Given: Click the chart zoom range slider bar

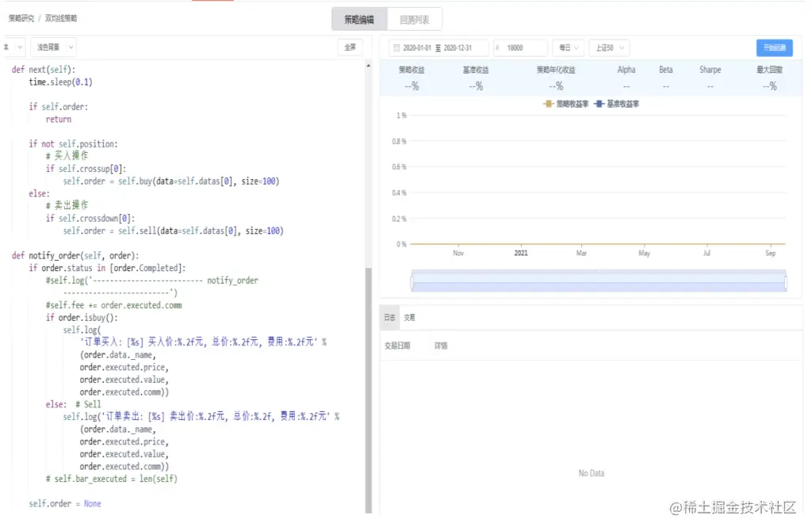Looking at the screenshot, I should click(x=599, y=281).
